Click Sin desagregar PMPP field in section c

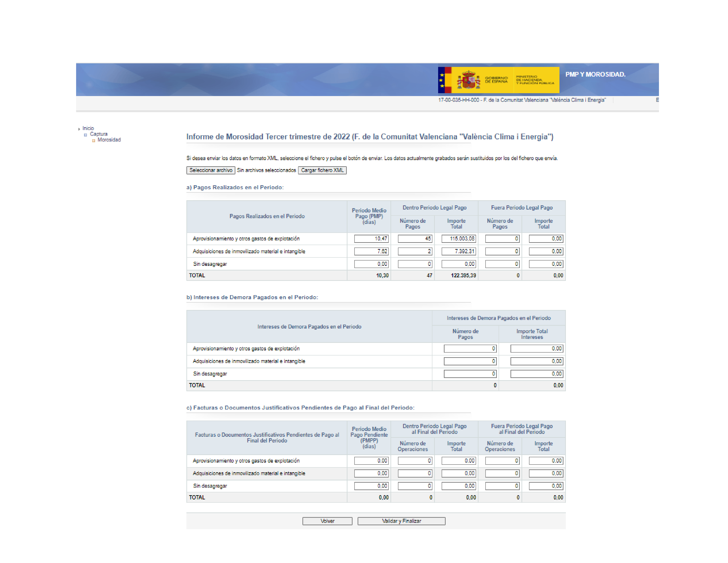tap(371, 486)
